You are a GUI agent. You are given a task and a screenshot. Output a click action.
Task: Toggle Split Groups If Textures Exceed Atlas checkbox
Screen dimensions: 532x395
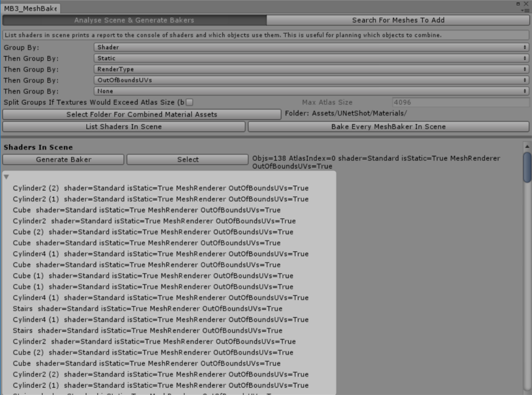[190, 102]
